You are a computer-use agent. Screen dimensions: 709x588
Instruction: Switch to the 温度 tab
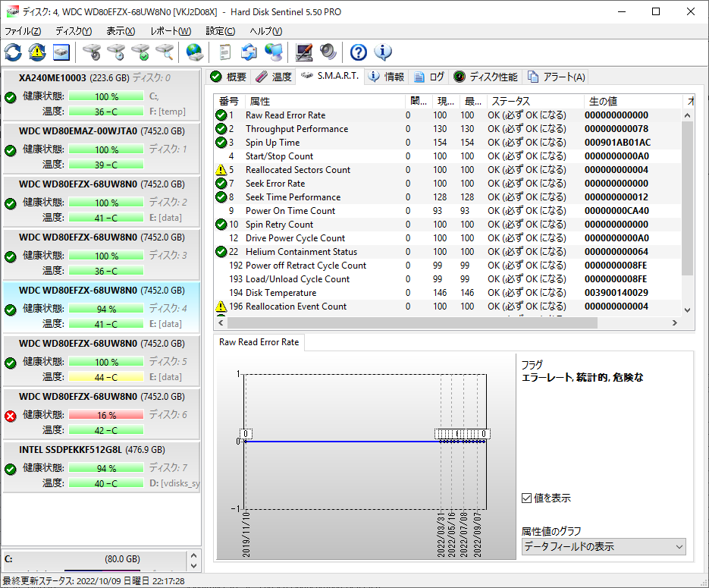[x=274, y=77]
